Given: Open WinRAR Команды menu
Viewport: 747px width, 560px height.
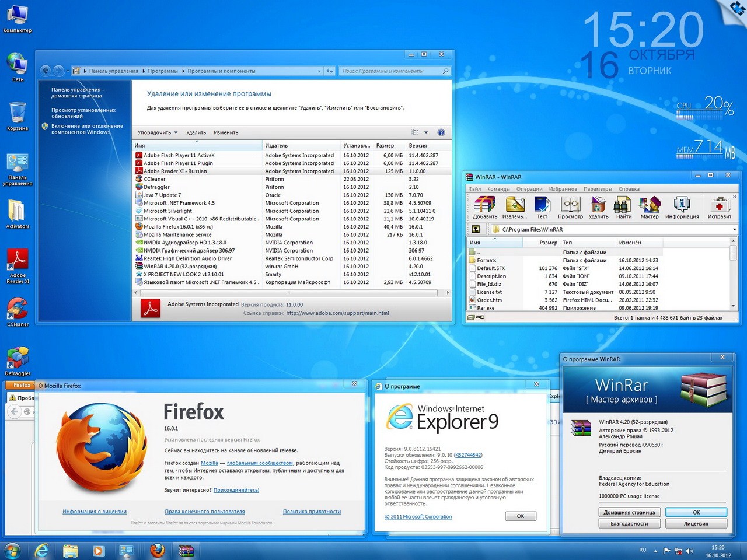Looking at the screenshot, I should point(498,189).
